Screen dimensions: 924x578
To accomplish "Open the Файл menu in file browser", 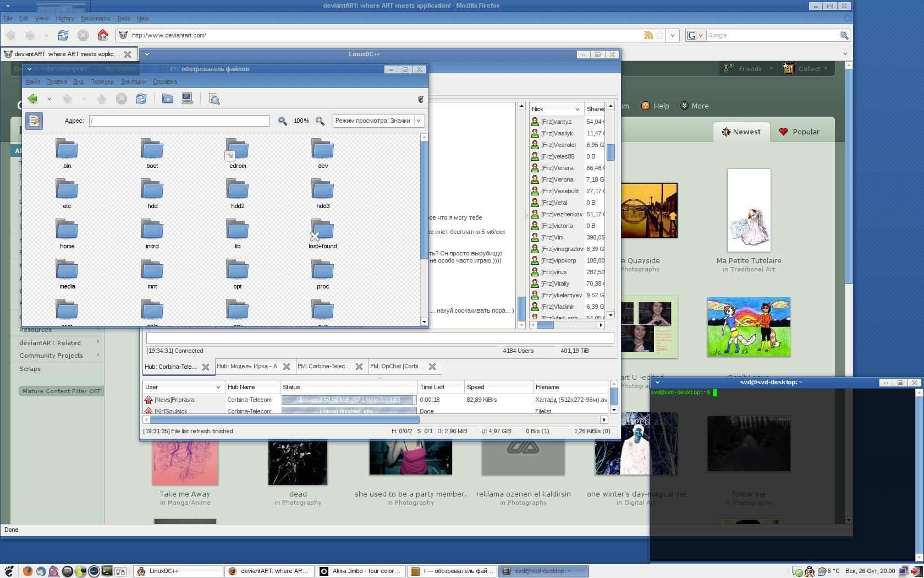I will point(33,81).
